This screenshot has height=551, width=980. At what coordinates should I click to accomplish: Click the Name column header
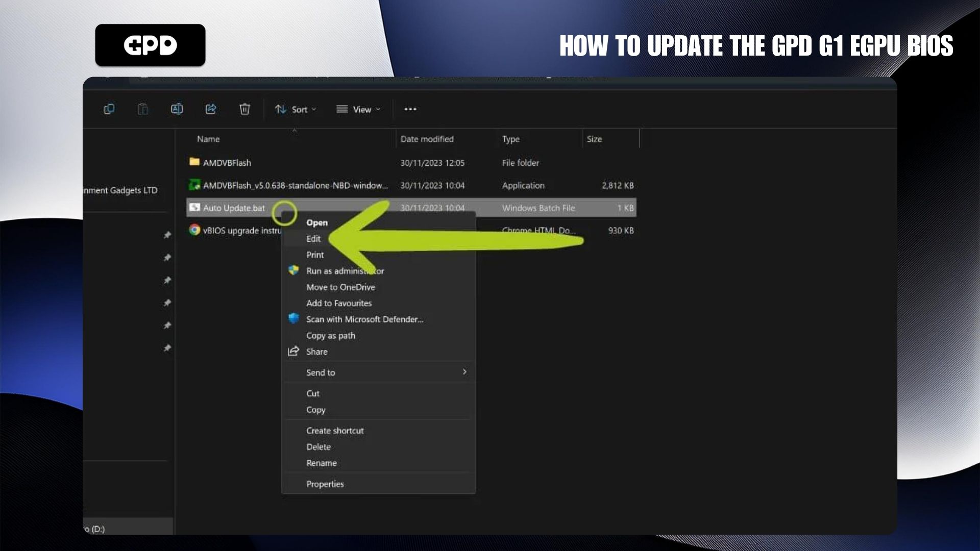[x=208, y=139]
